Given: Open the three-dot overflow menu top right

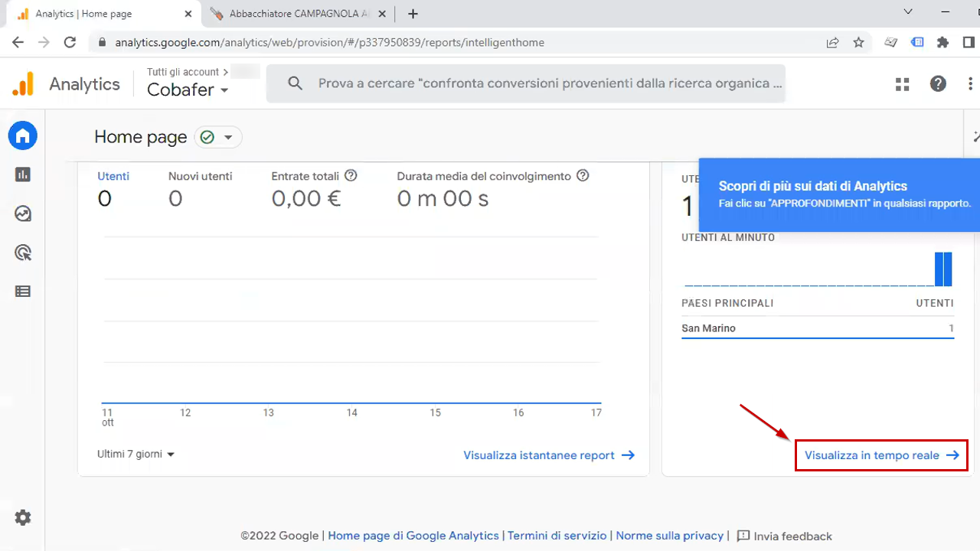Looking at the screenshot, I should (x=969, y=83).
